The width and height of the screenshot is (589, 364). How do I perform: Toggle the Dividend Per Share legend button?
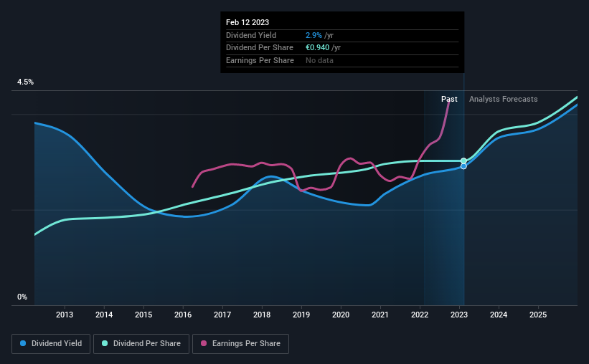point(141,344)
